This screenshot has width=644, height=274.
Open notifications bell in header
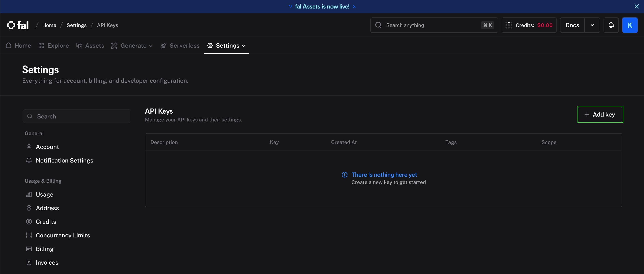(611, 25)
